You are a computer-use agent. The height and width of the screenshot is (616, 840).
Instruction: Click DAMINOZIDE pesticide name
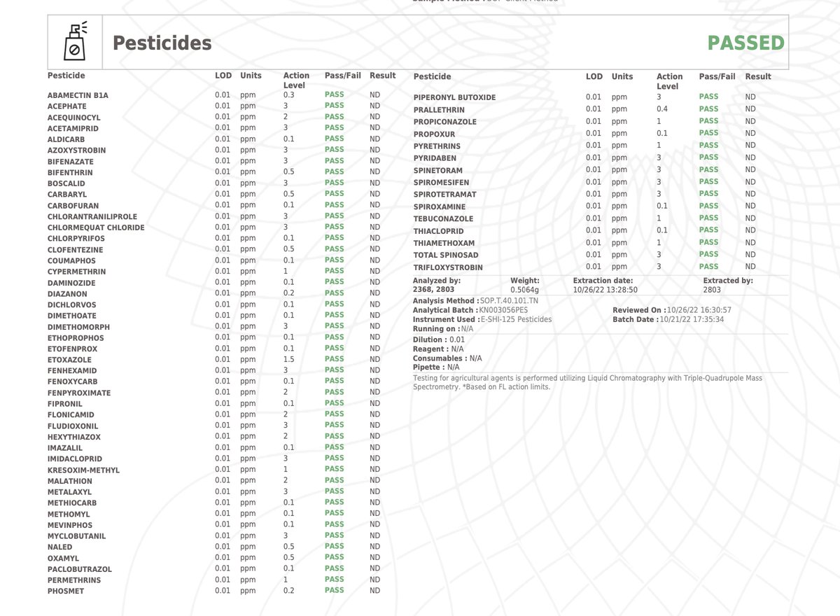[x=71, y=283]
